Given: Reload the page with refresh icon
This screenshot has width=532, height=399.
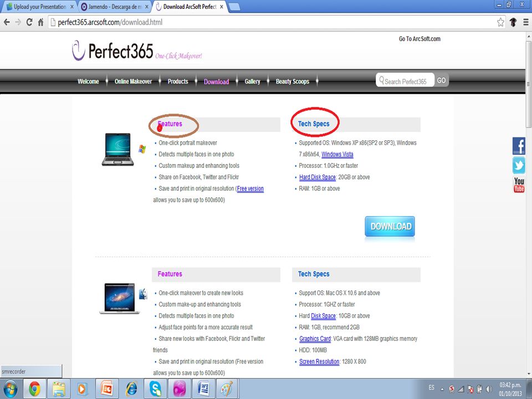Looking at the screenshot, I should pyautogui.click(x=29, y=22).
